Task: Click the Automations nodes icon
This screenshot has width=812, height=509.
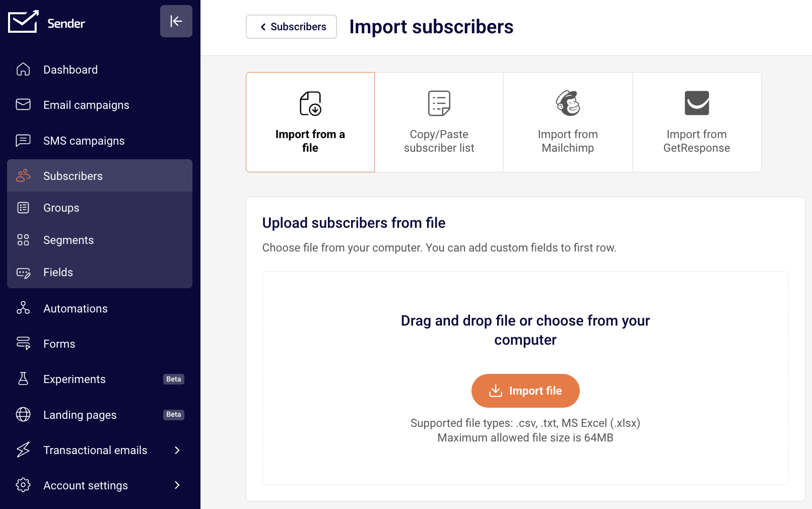Action: click(x=23, y=308)
